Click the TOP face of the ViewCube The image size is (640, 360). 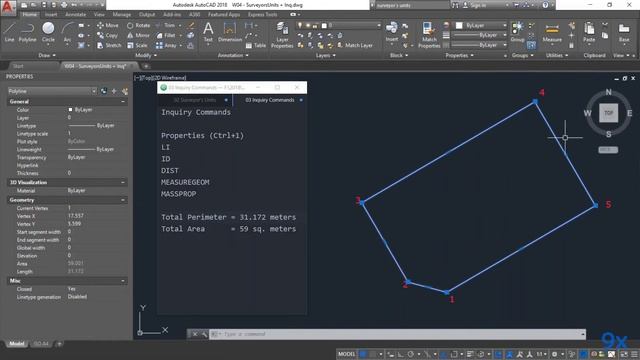point(608,113)
